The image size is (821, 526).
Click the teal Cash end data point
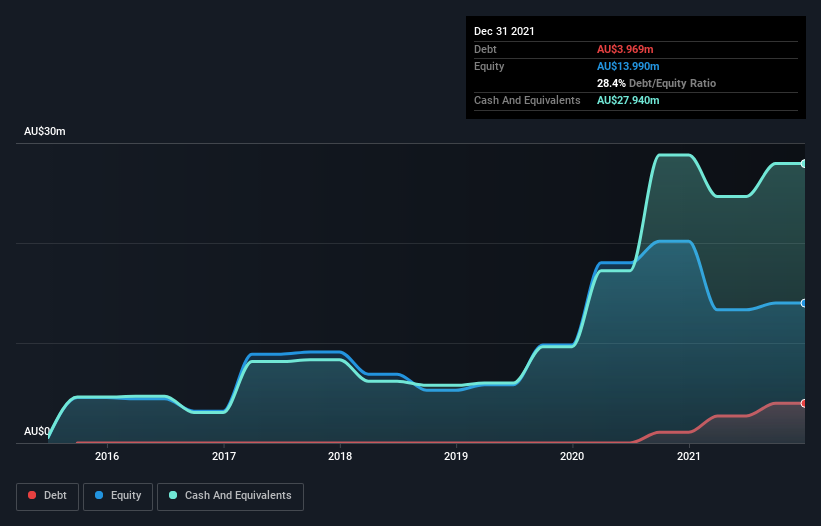click(x=804, y=164)
